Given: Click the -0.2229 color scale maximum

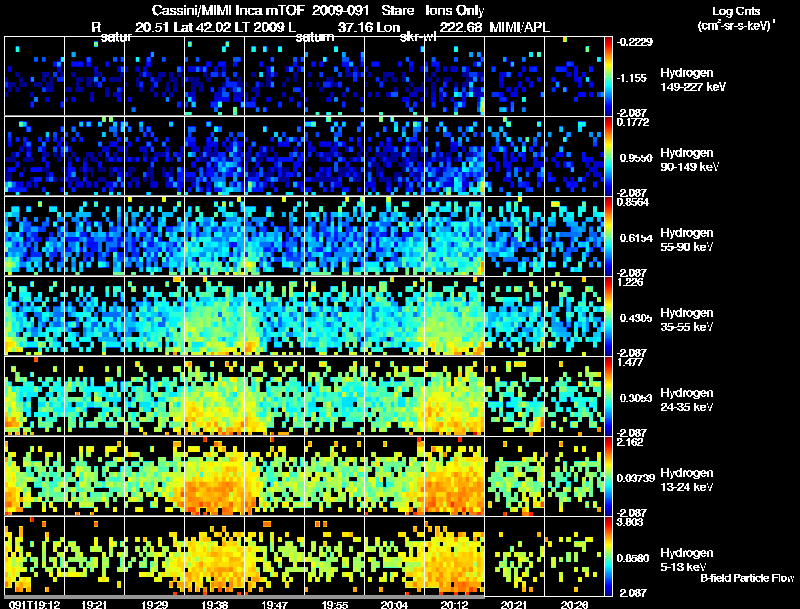Looking at the screenshot, I should (x=634, y=42).
